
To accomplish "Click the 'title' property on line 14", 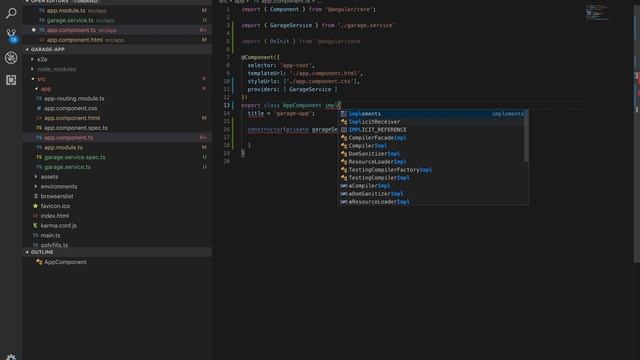I will pos(256,113).
